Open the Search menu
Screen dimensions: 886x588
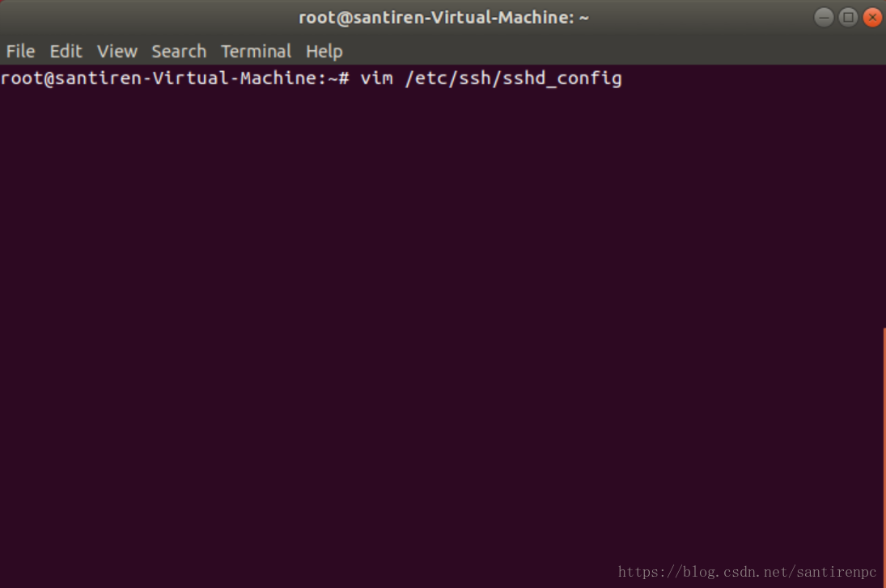click(178, 51)
